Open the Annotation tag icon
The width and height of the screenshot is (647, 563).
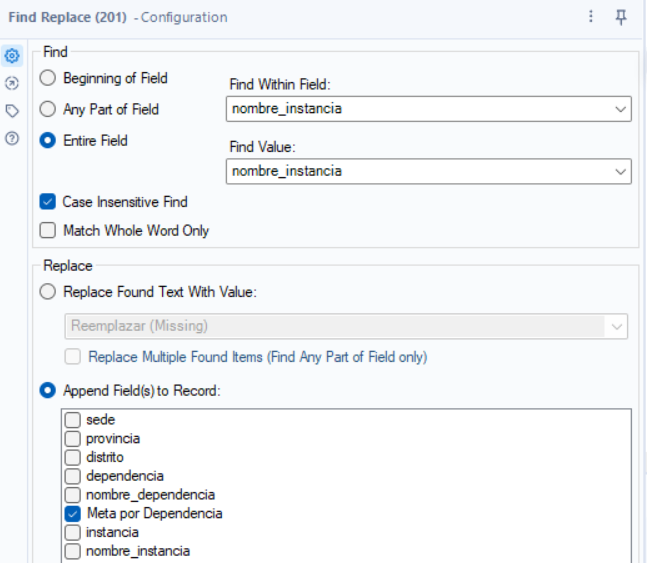point(12,111)
